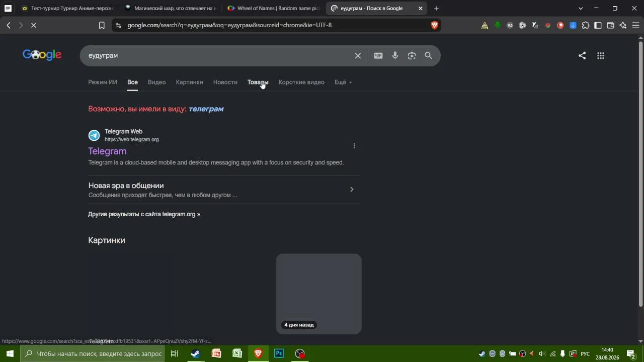The width and height of the screenshot is (644, 362).
Task: Switch to the Новости tab
Action: click(x=225, y=82)
